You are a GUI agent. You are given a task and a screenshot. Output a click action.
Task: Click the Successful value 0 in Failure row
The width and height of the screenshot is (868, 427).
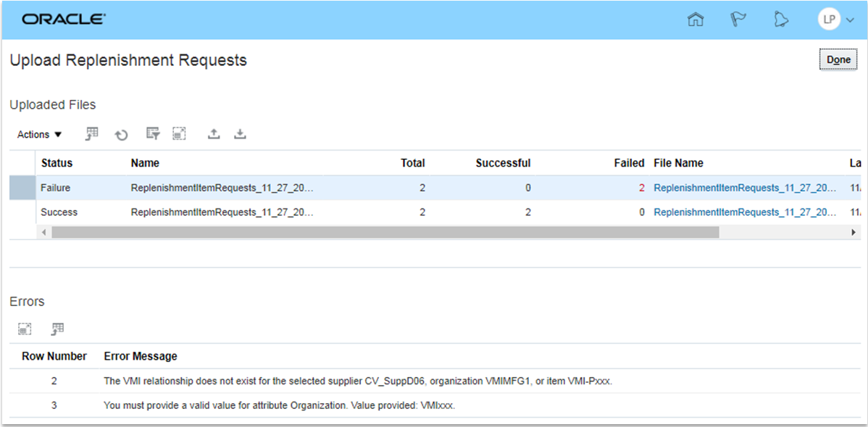coord(527,187)
